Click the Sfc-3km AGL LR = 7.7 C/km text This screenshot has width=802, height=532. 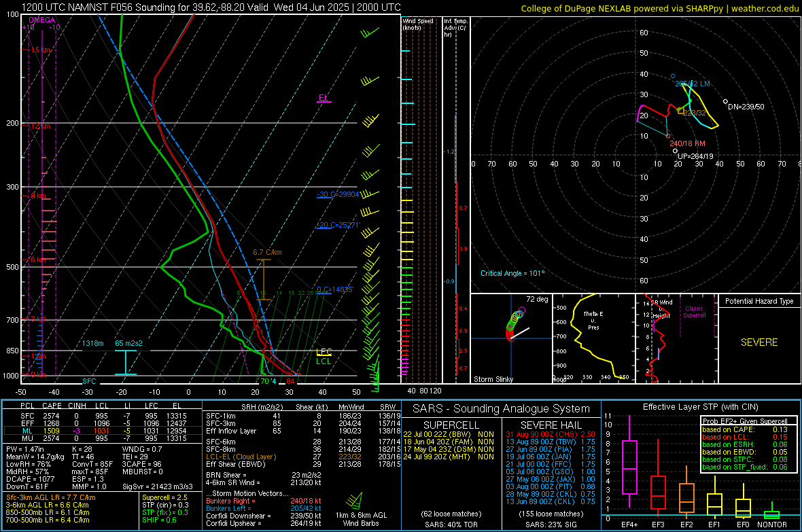51,497
